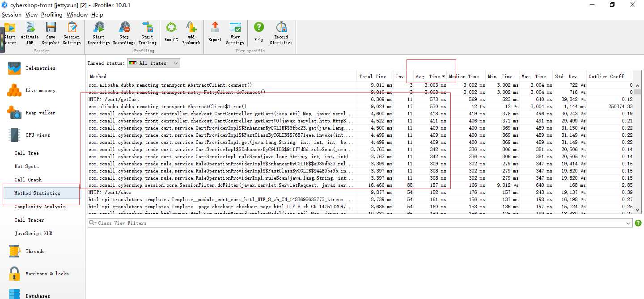Screen dimensions: 644x299
Task: Click the Outlier Coeff. column header
Action: [x=610, y=76]
